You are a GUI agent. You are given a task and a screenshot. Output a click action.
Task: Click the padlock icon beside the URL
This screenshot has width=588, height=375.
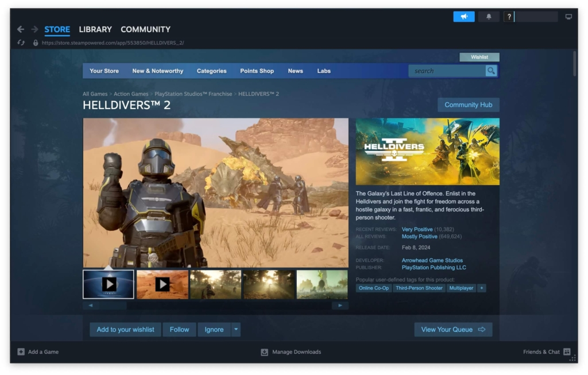36,42
